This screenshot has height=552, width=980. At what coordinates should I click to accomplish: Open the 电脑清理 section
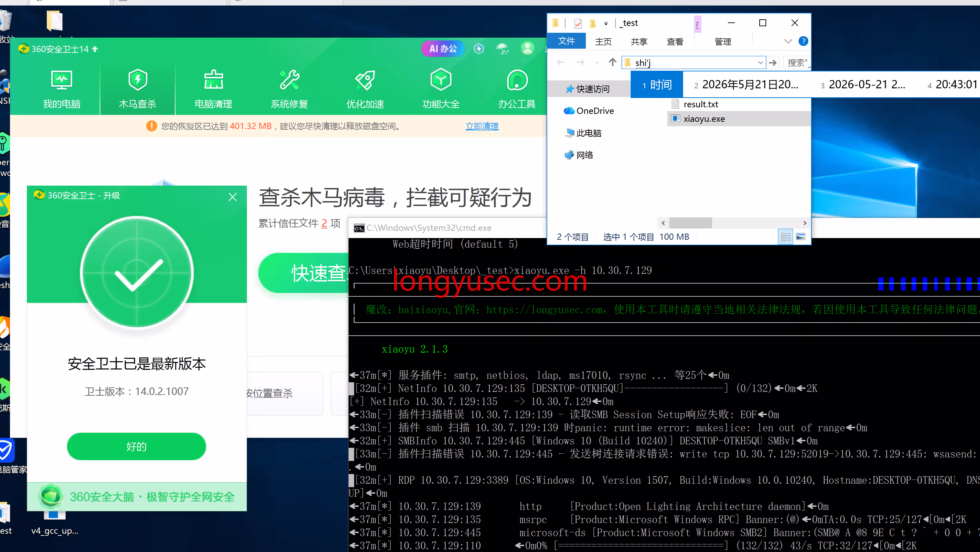pos(213,89)
